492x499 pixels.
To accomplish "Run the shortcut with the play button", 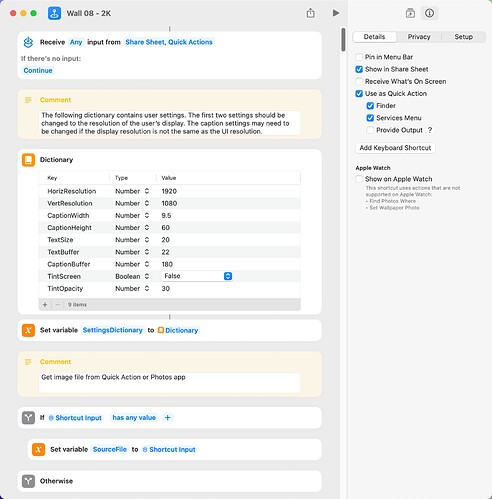I will tap(336, 13).
